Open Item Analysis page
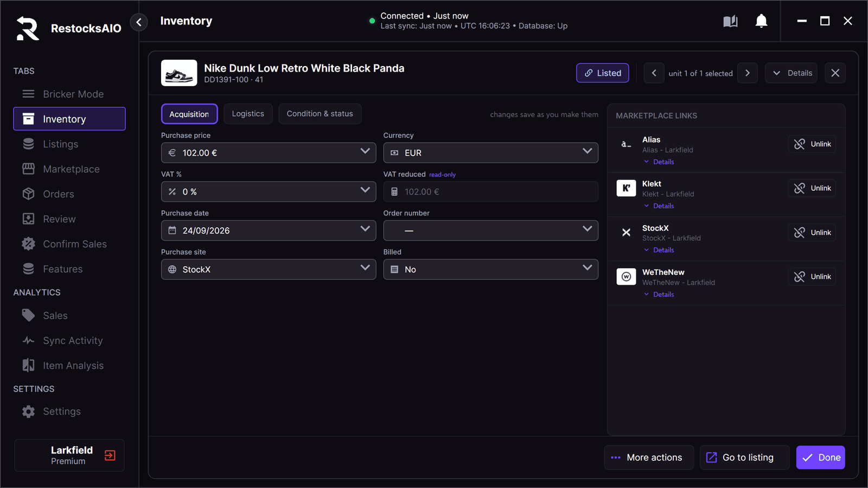Screen dimensions: 868x488 click(x=69, y=365)
